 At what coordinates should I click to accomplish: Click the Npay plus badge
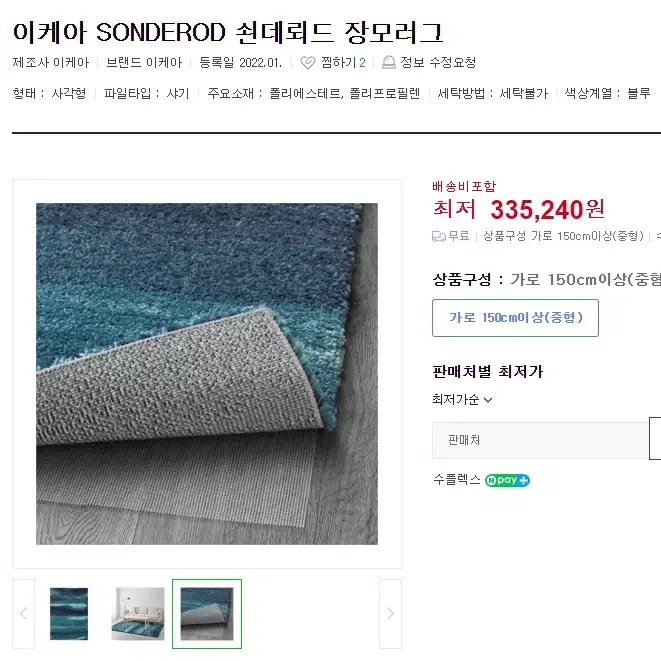[507, 480]
